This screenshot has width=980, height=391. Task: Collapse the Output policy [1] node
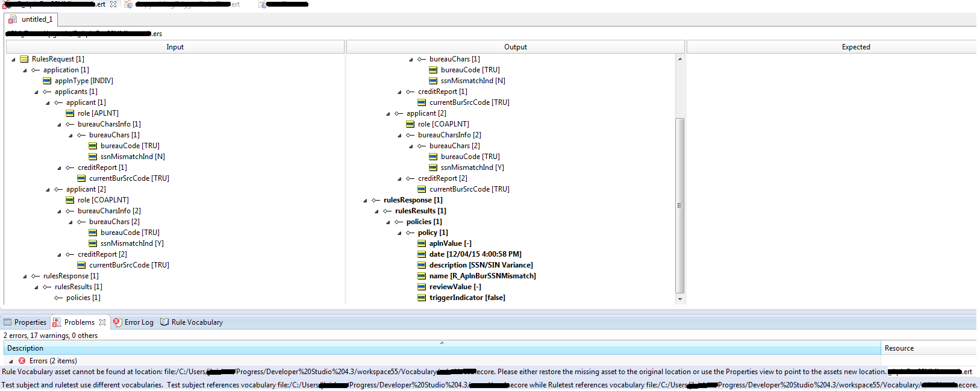coord(399,233)
